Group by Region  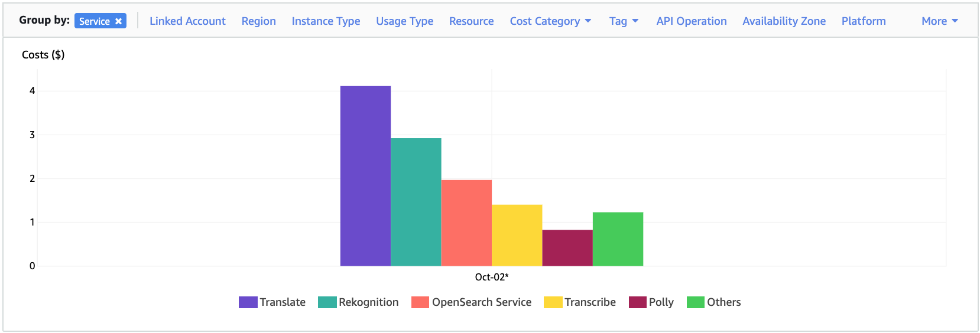click(258, 21)
